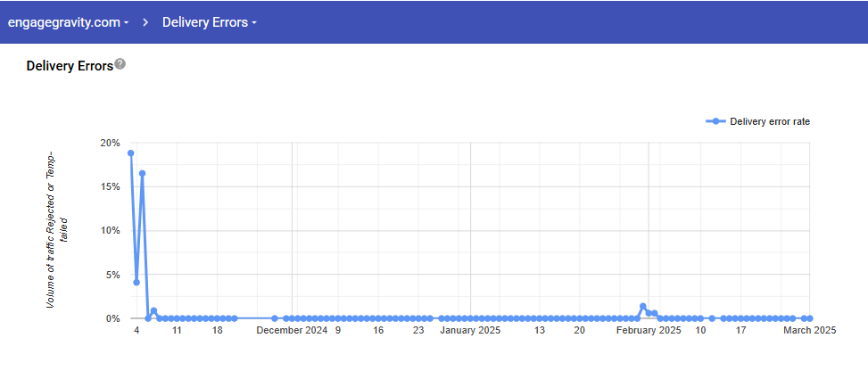Viewport: 868px width, 371px height.
Task: Open the engagegravity.com domain dropdown
Action: [x=68, y=22]
